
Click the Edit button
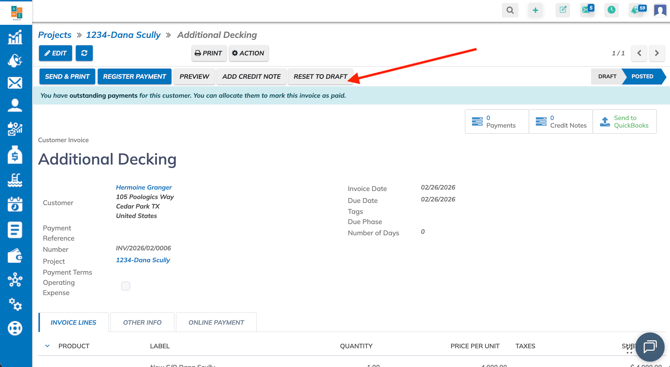[x=56, y=53]
